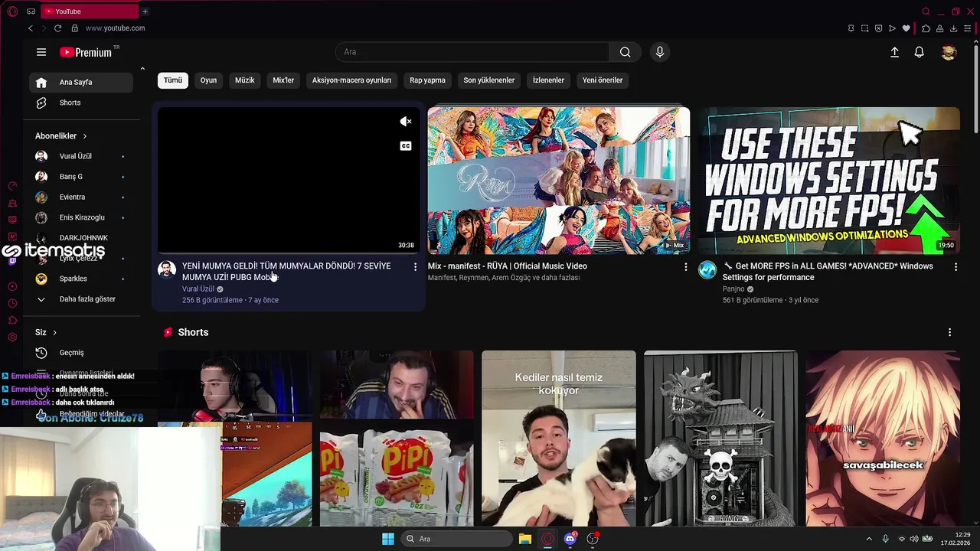The width and height of the screenshot is (980, 551).
Task: Switch to the YouTube browser tab
Action: click(88, 11)
